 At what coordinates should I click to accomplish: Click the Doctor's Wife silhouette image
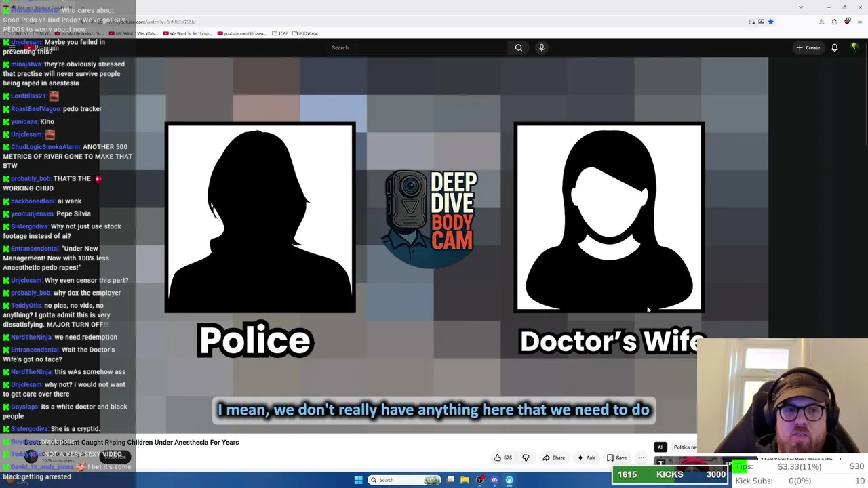click(609, 218)
